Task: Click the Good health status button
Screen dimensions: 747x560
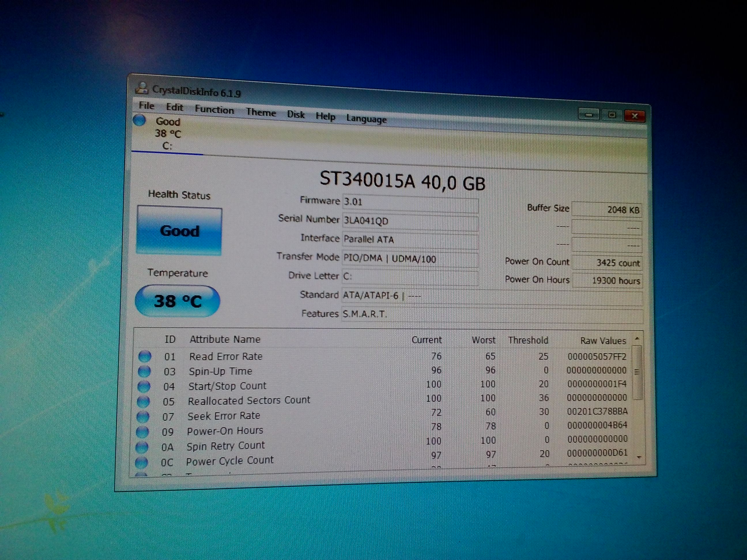Action: 179,230
